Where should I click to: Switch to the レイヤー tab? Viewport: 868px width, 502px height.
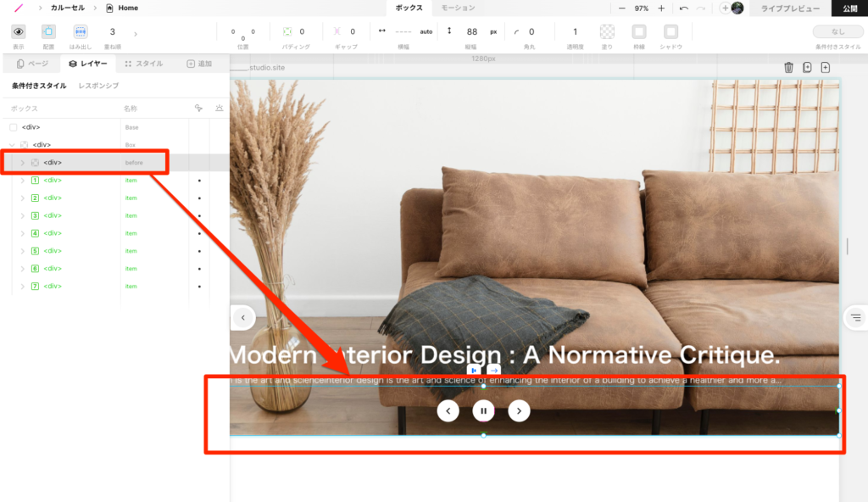click(88, 64)
